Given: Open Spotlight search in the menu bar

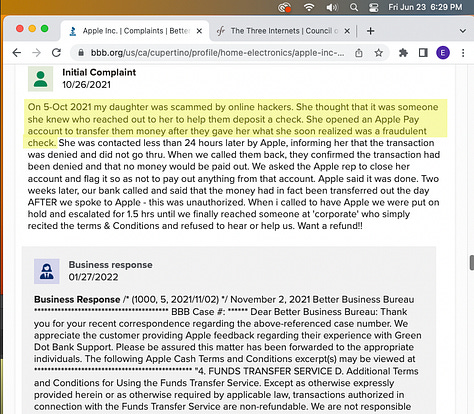Looking at the screenshot, I should point(354,7).
